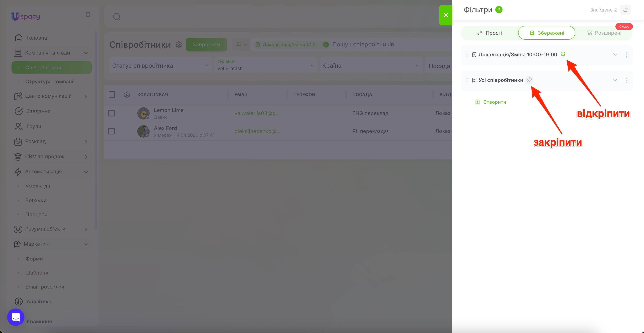Open the Керівник dropdown with Val Bratash

[x=266, y=65]
